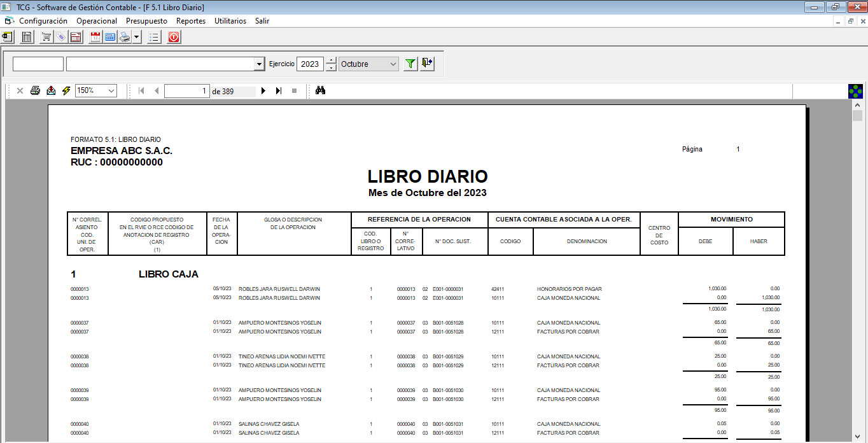The height and width of the screenshot is (443, 868).
Task: Print the report using printer icon
Action: point(36,91)
